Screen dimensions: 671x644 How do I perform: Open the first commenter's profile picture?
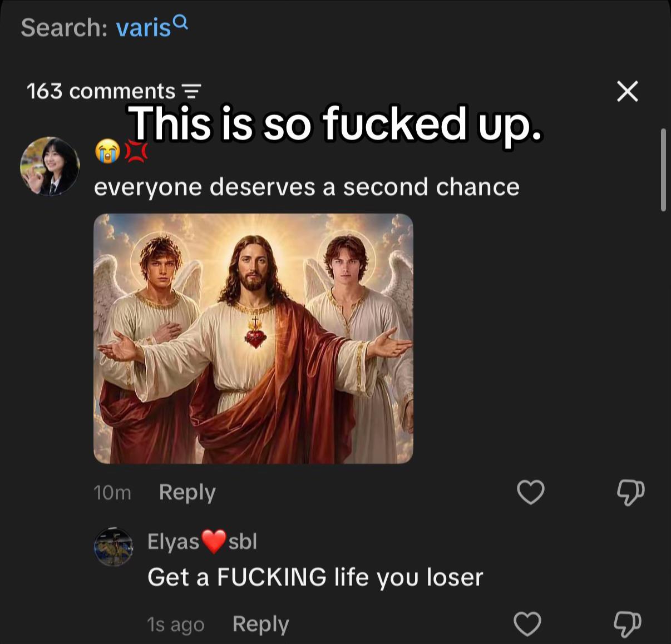[50, 166]
